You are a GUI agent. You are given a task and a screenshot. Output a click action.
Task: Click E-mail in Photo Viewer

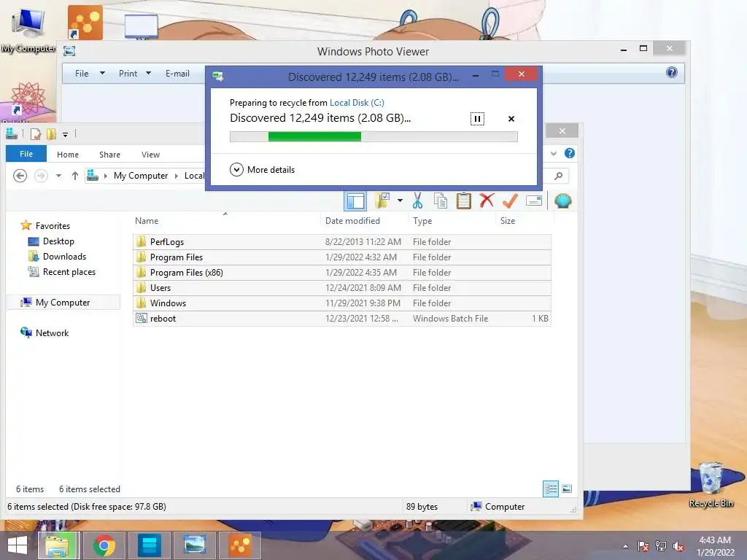click(x=177, y=74)
